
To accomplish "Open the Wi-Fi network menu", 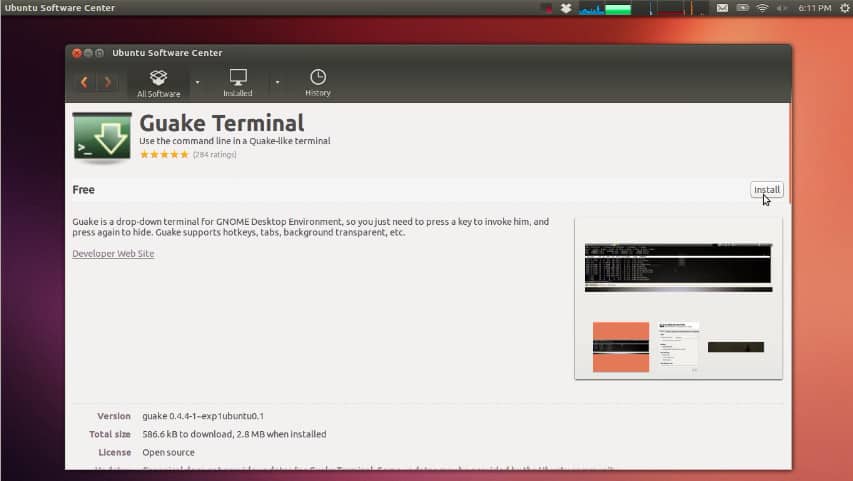I will click(x=762, y=8).
